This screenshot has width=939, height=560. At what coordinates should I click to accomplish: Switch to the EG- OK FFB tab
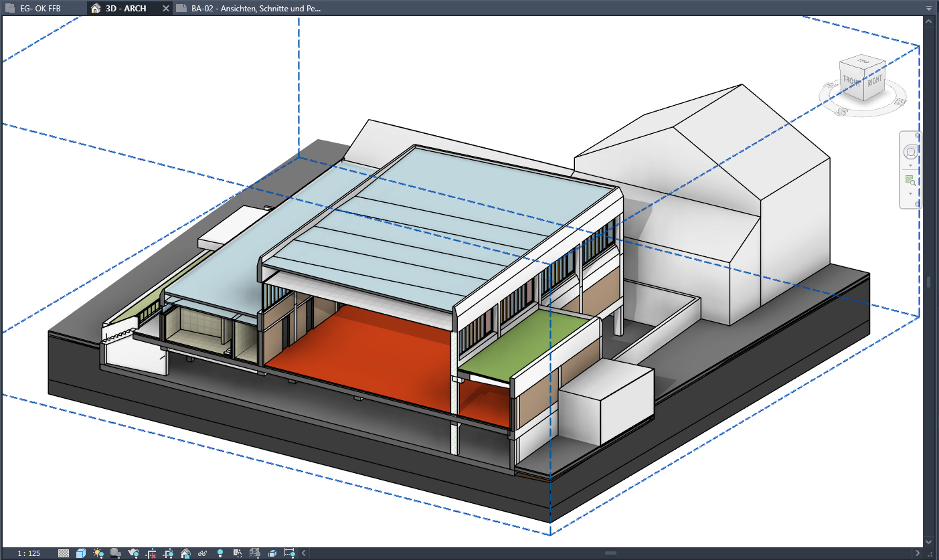click(x=40, y=9)
